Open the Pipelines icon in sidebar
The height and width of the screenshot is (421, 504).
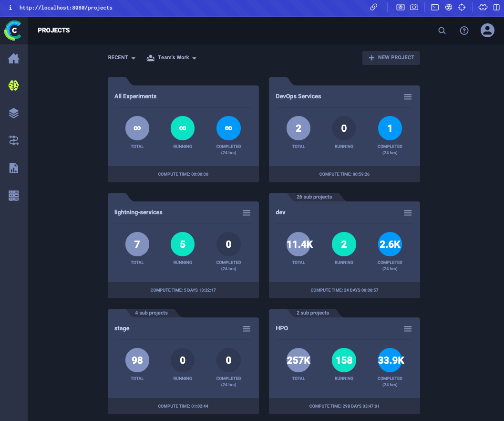(13, 141)
